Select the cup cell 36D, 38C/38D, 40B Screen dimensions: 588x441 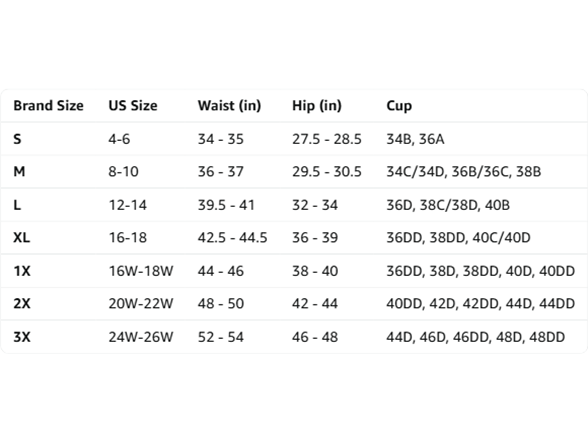(x=448, y=205)
